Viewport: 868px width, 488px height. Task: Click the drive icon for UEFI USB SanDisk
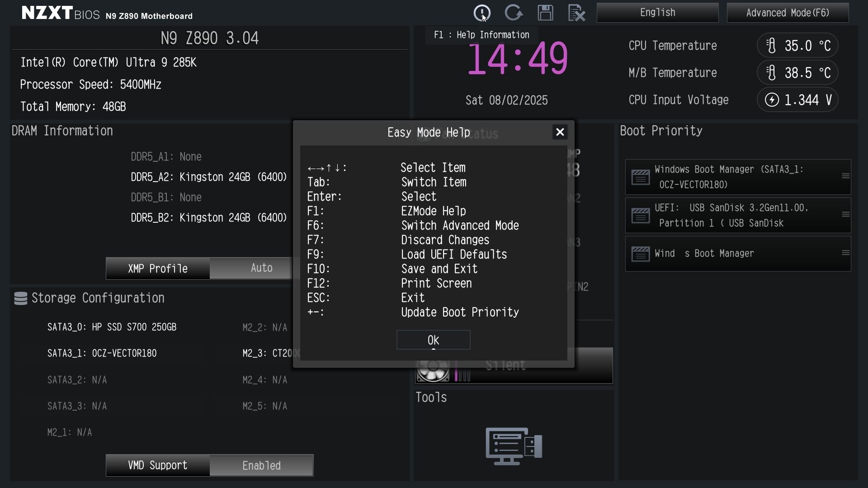640,216
